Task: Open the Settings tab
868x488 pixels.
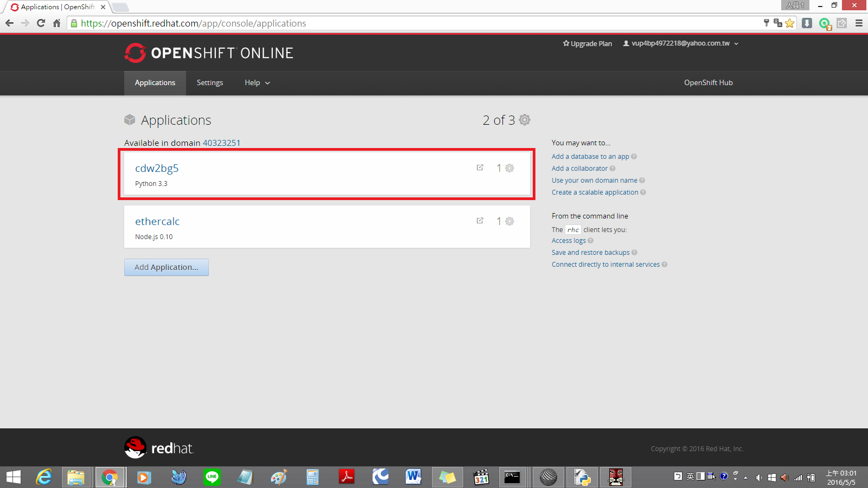Action: coord(210,83)
